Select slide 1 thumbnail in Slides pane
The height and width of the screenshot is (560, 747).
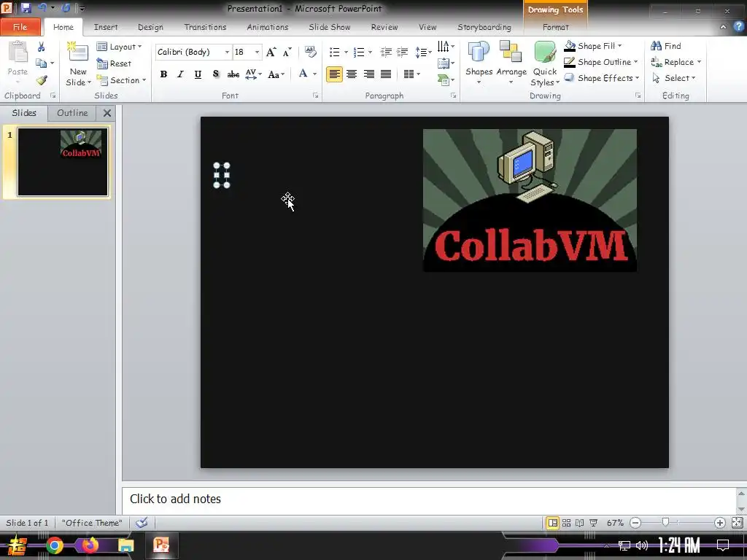[63, 162]
